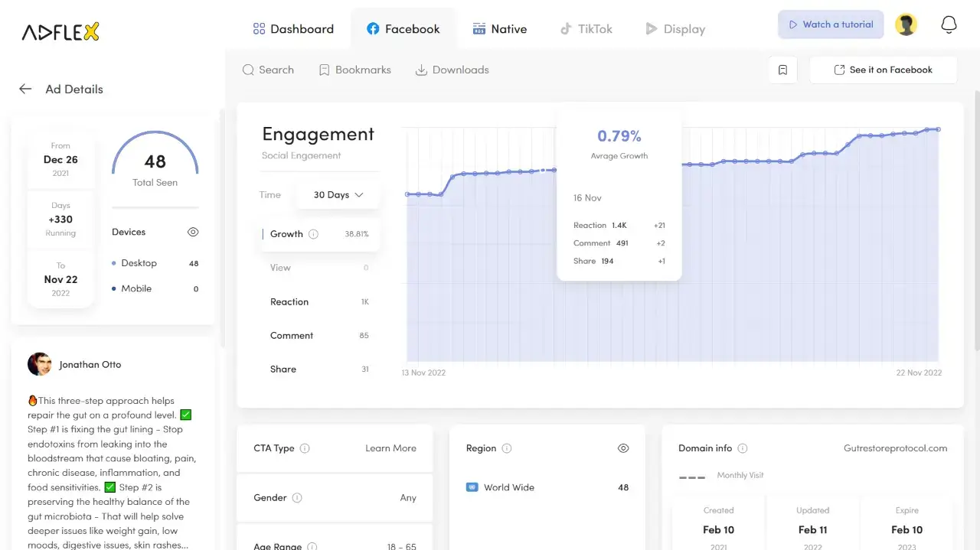Click the See it on Facebook button
Viewport: 980px width, 550px height.
click(x=883, y=69)
